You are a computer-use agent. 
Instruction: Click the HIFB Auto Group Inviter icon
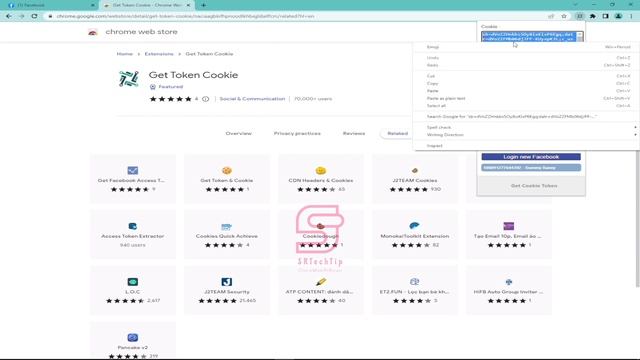509,282
